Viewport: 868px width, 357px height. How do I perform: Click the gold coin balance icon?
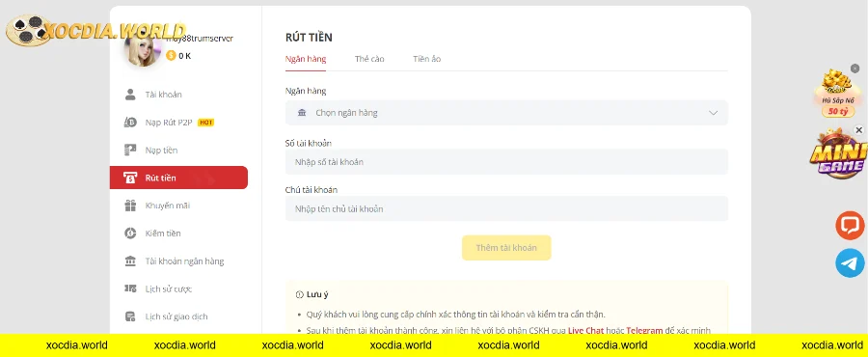pyautogui.click(x=171, y=55)
